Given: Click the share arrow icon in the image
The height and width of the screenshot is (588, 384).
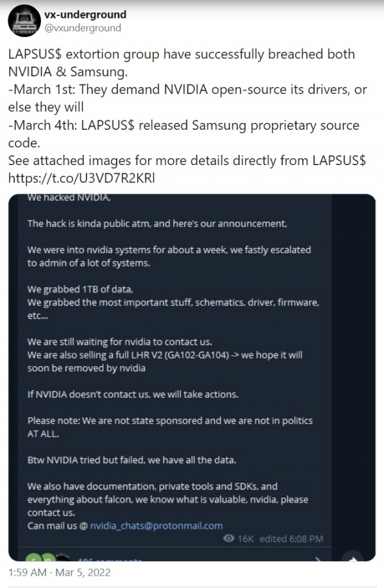Looking at the screenshot, I should 352,557.
